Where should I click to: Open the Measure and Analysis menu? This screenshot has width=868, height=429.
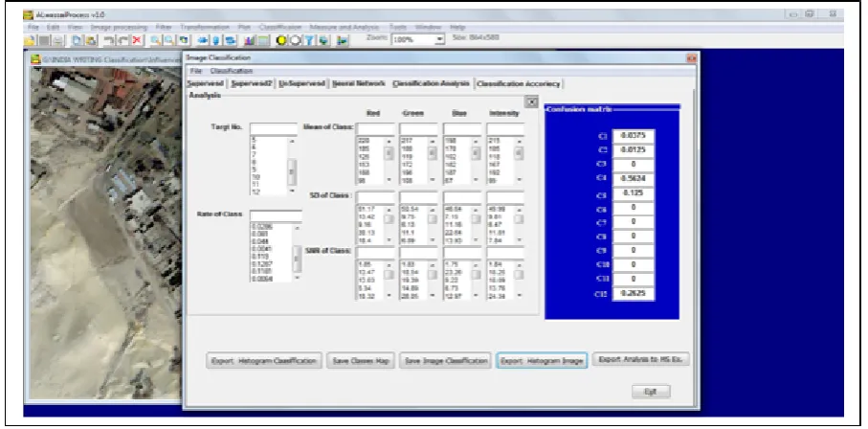(345, 27)
